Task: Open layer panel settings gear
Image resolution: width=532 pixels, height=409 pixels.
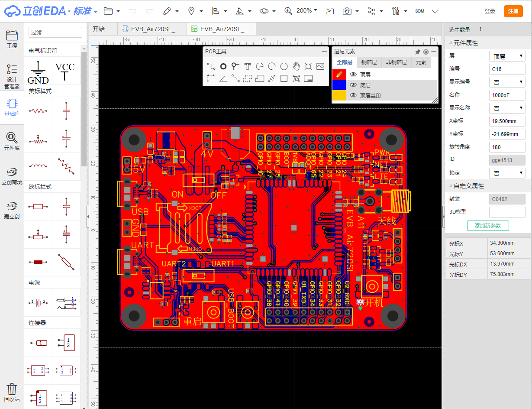Action: tap(426, 52)
